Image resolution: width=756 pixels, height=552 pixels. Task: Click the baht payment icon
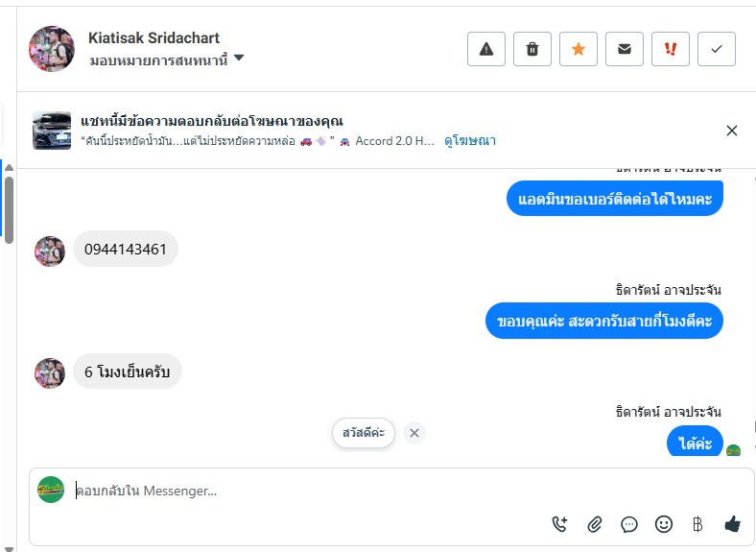coord(697,524)
